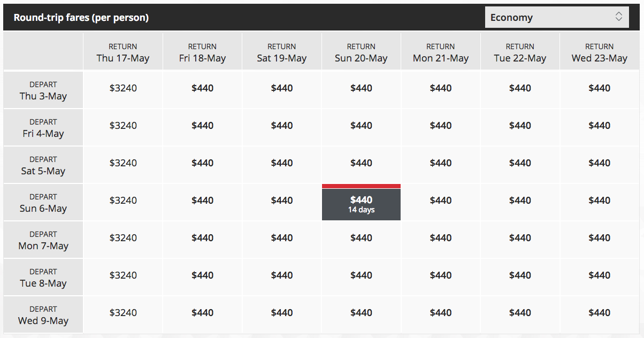Click Depart Wed 9-May row header

click(x=43, y=314)
